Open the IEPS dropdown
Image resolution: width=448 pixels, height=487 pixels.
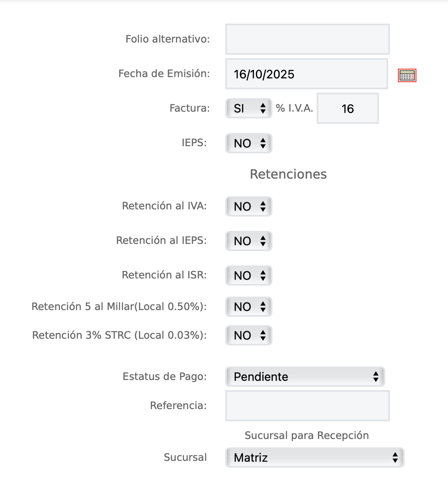click(249, 143)
